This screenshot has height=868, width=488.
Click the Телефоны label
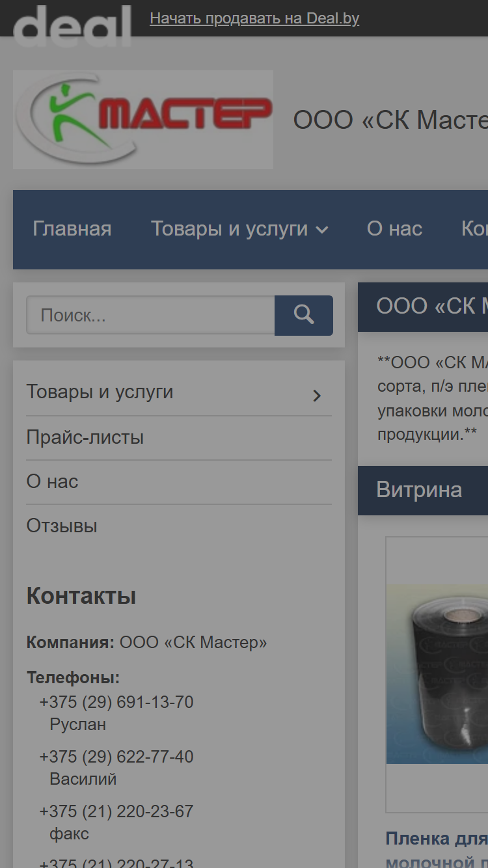73,678
